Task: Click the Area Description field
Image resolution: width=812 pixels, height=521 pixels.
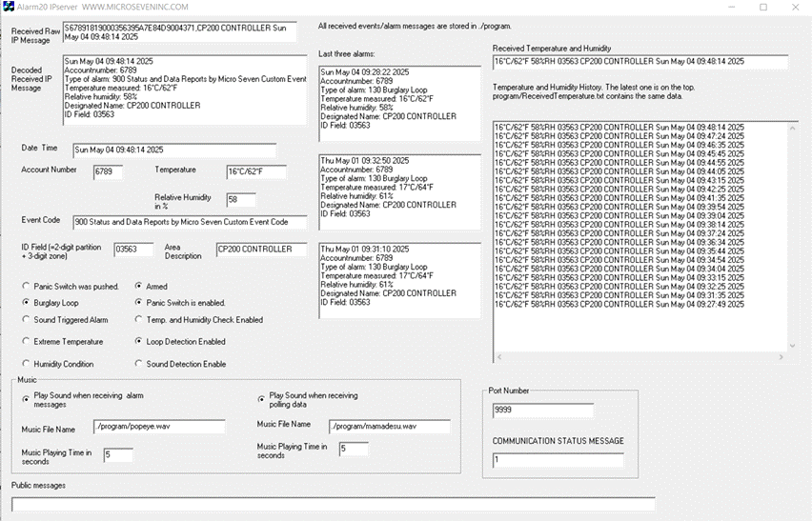Action: [x=261, y=250]
